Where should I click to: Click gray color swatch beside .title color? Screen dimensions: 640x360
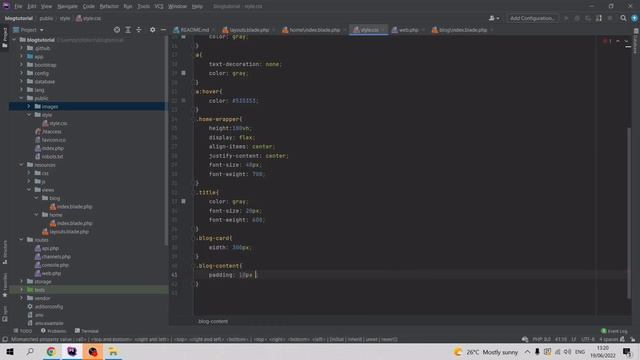pos(183,201)
